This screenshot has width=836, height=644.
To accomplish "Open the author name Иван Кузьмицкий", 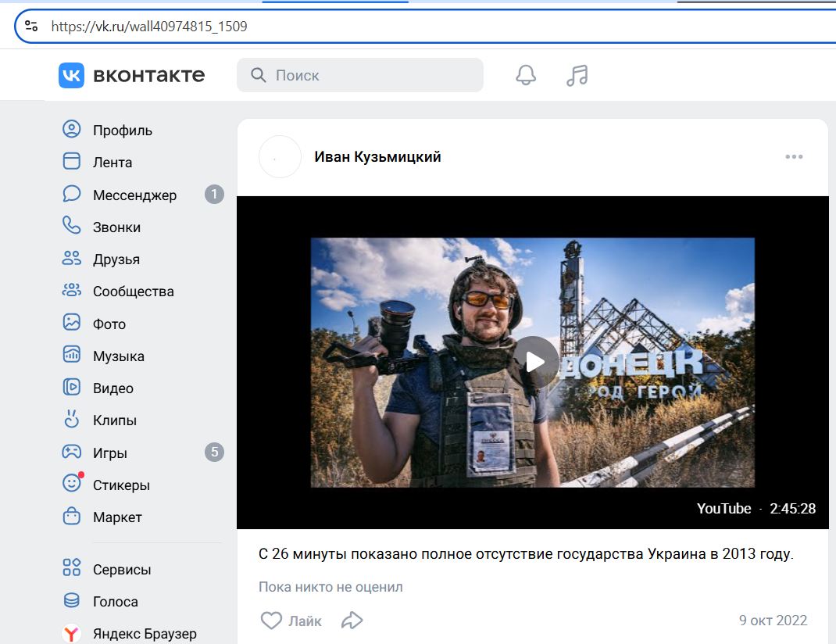I will pyautogui.click(x=377, y=157).
